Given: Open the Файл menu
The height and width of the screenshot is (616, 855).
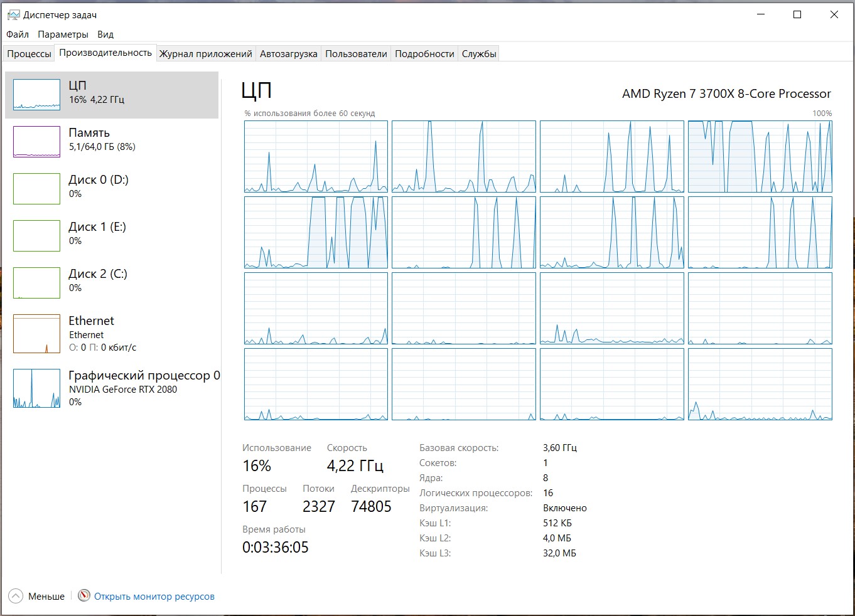Looking at the screenshot, I should [18, 35].
